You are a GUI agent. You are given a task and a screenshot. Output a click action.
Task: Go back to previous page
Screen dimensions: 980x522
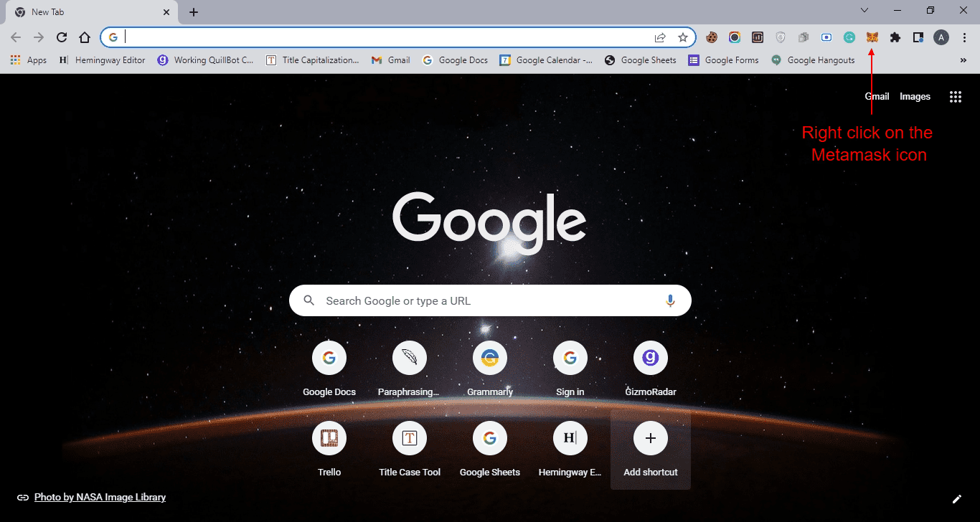click(x=16, y=37)
